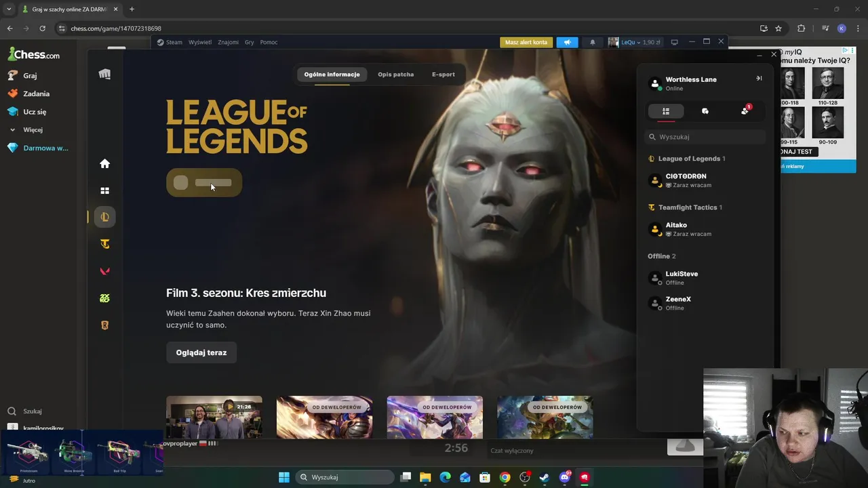Select Legends of Runeterra sidebar icon

point(104,325)
